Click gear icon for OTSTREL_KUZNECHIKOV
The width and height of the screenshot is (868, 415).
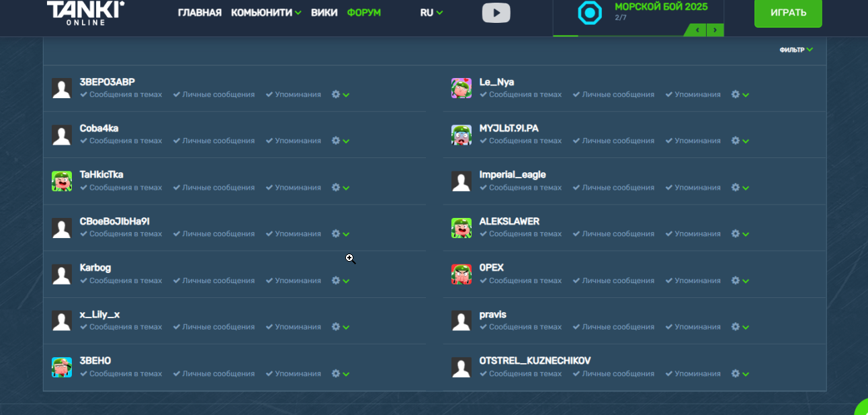(736, 373)
